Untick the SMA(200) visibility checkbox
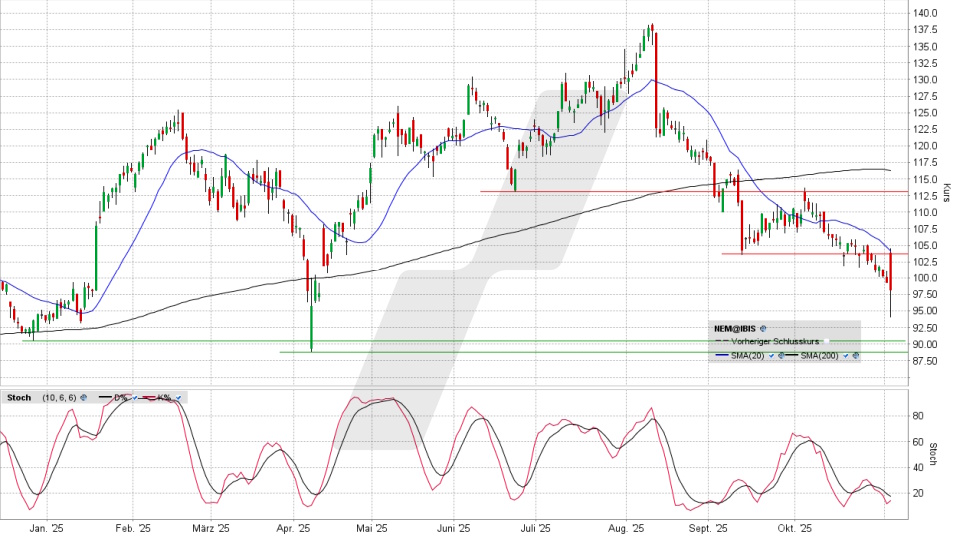The image size is (960, 540). point(847,355)
